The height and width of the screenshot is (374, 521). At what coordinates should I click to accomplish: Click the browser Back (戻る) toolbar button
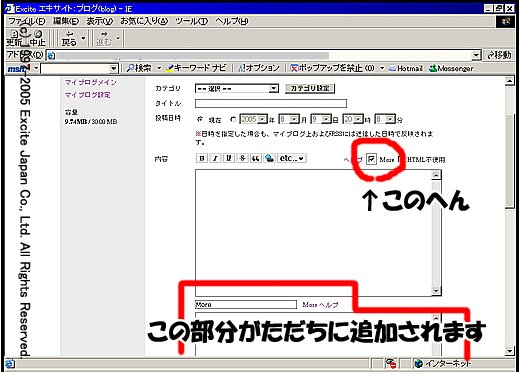[x=69, y=38]
